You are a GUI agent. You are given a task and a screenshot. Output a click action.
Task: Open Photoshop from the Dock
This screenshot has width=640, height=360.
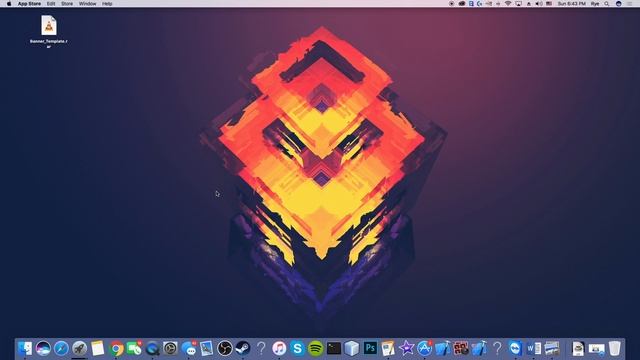coord(370,348)
